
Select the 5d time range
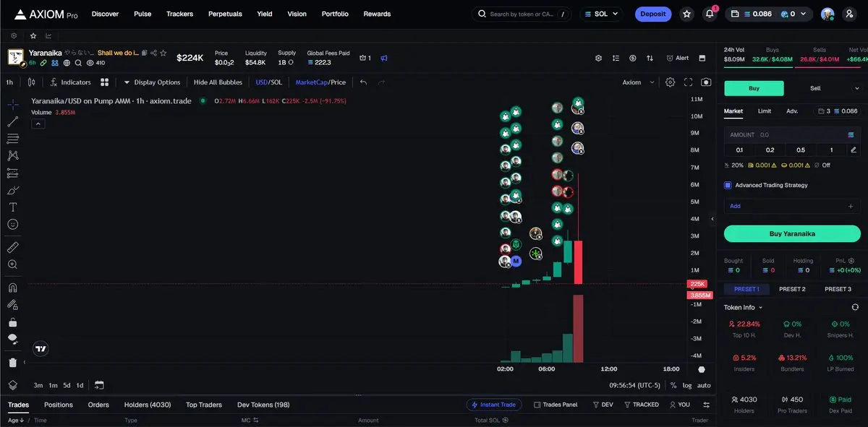pyautogui.click(x=67, y=385)
